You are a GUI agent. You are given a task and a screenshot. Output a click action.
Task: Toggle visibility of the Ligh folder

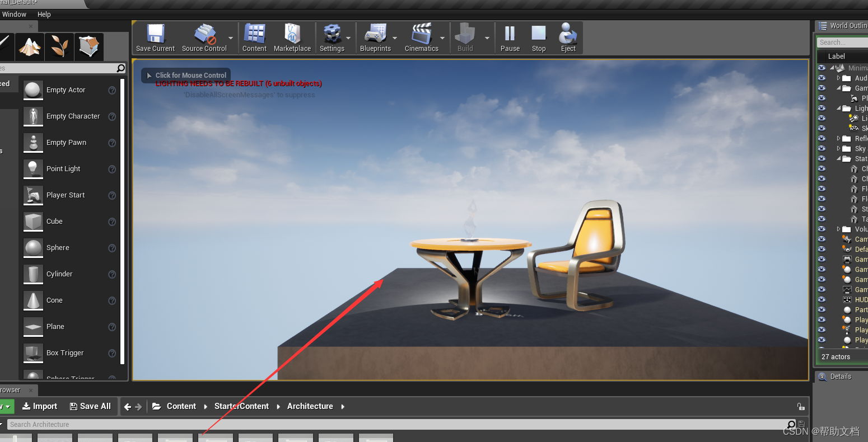pos(822,109)
